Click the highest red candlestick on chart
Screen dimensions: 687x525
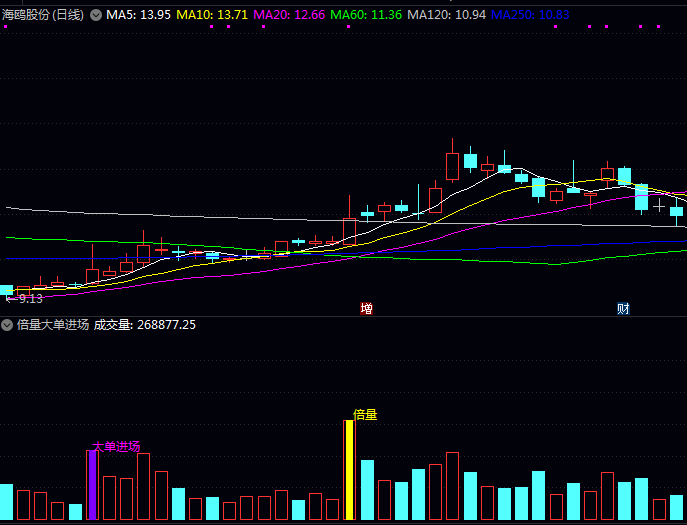(452, 165)
